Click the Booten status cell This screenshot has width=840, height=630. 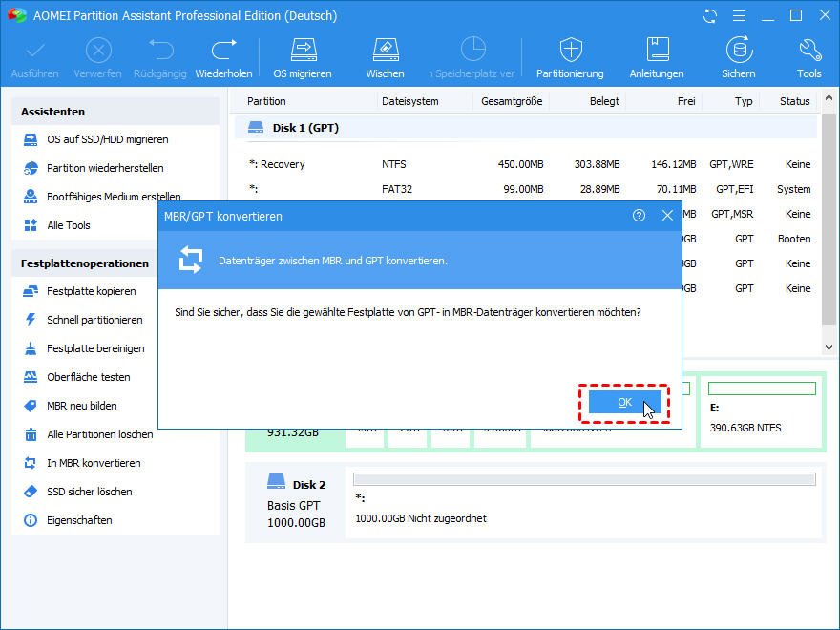(794, 239)
